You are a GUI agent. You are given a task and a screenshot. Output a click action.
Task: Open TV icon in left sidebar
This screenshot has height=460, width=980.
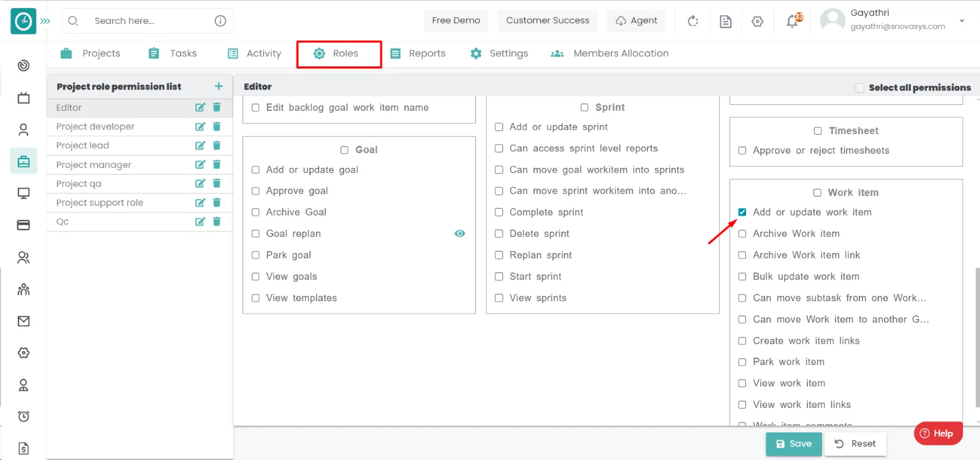24,98
